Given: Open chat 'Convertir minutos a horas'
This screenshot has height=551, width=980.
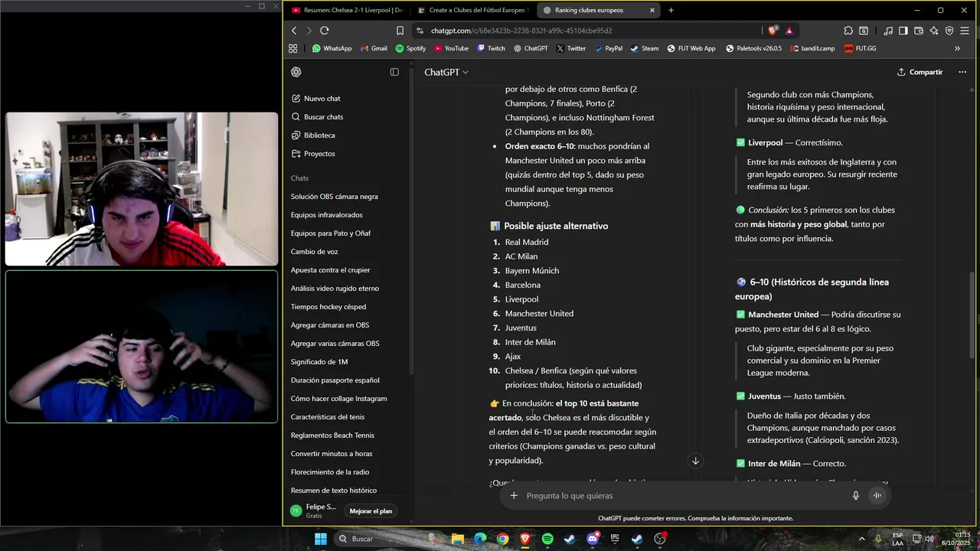Looking at the screenshot, I should (332, 454).
